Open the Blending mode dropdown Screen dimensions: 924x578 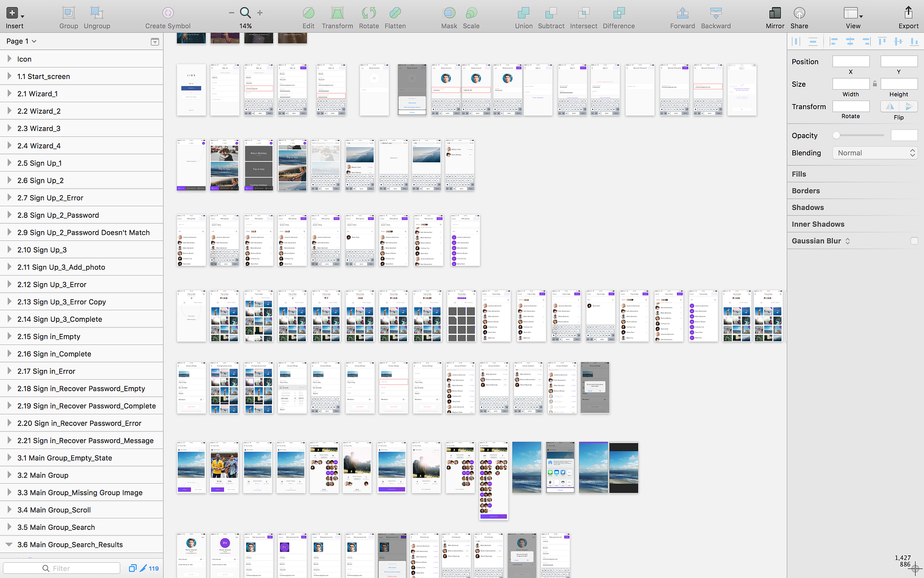875,153
